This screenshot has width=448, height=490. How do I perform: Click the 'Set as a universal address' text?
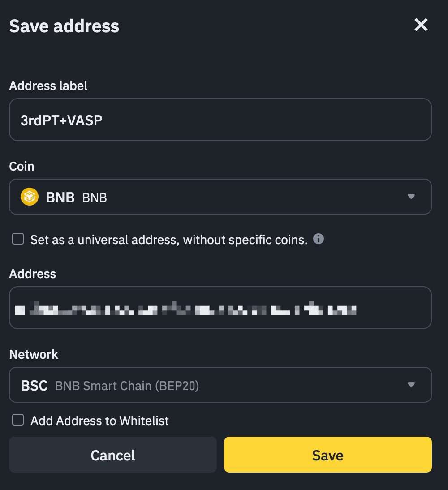point(169,240)
